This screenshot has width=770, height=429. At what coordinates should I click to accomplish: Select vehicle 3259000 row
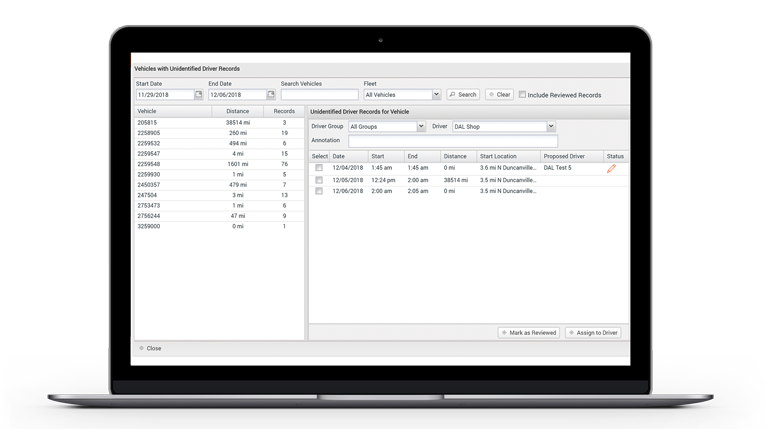pyautogui.click(x=219, y=226)
